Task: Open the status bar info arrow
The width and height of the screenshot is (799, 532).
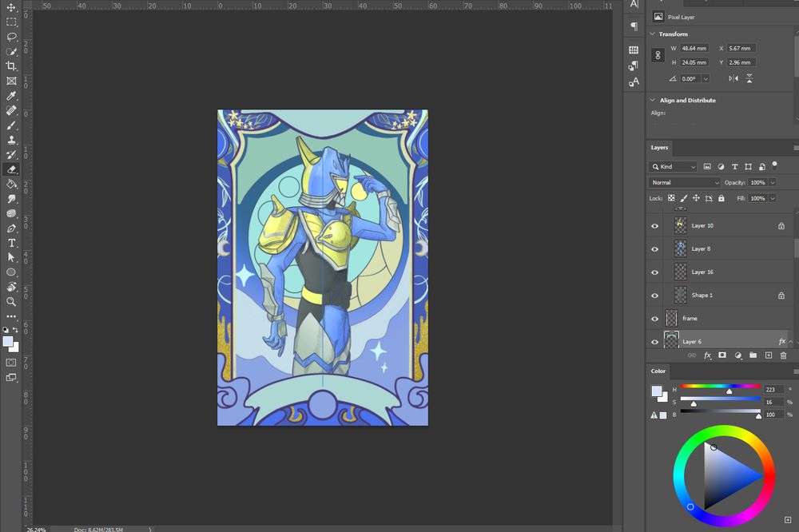Action: (x=150, y=530)
